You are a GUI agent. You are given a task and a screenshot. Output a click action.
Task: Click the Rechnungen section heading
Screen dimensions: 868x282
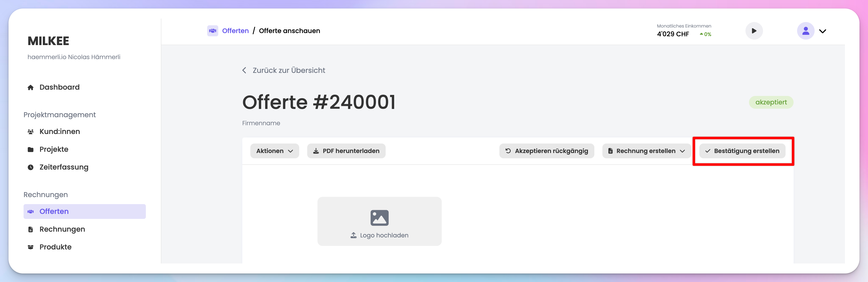coord(46,195)
